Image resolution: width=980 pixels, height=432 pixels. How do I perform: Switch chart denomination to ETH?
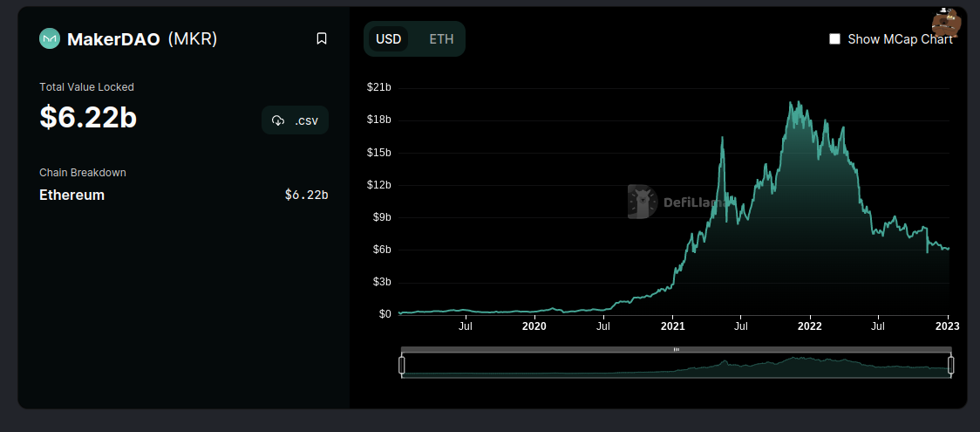(x=441, y=38)
